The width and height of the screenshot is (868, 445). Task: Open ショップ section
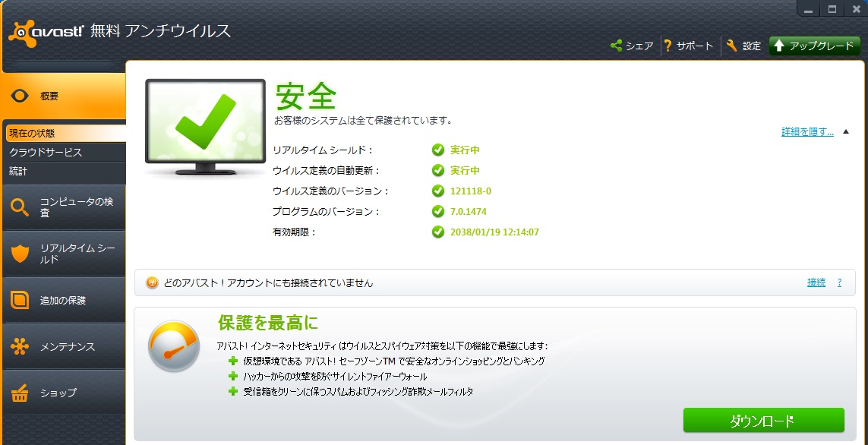(64, 393)
